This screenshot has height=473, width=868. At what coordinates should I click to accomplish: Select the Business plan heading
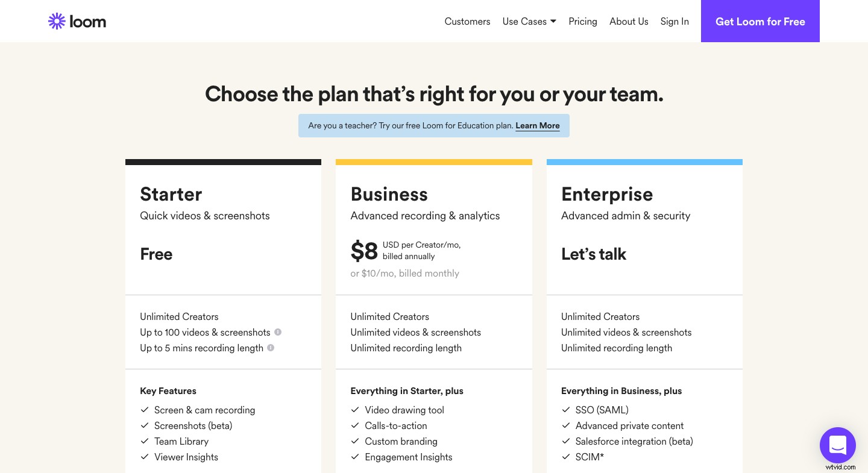coord(389,194)
